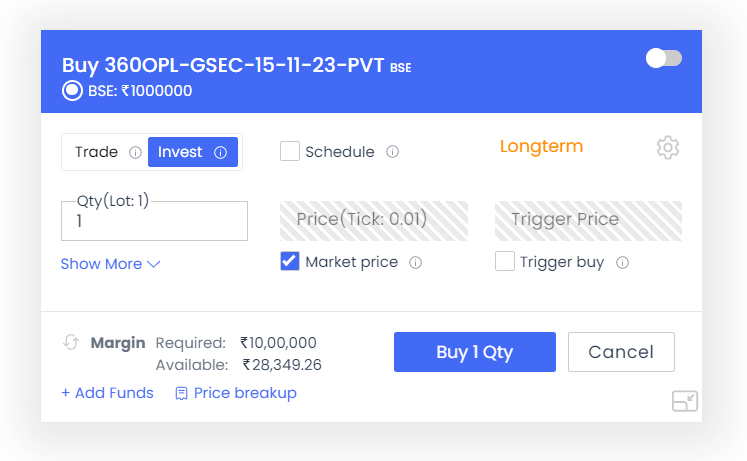747x461 pixels.
Task: Expand the Show More options
Action: 110,264
